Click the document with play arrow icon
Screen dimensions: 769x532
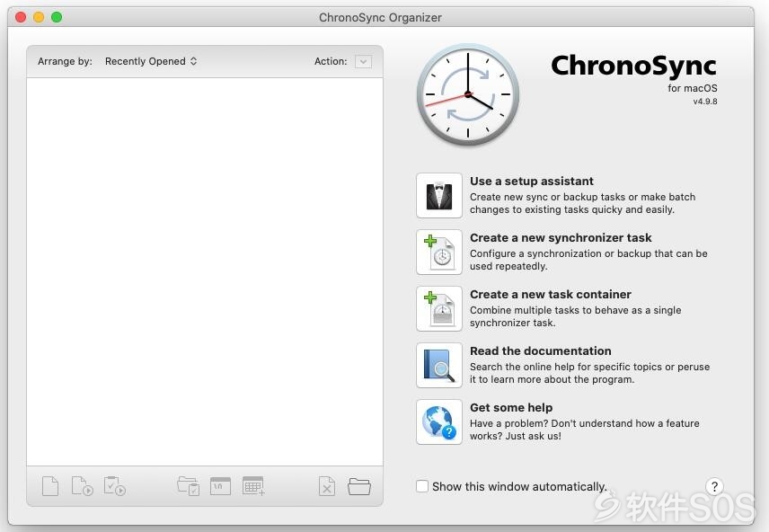[82, 486]
